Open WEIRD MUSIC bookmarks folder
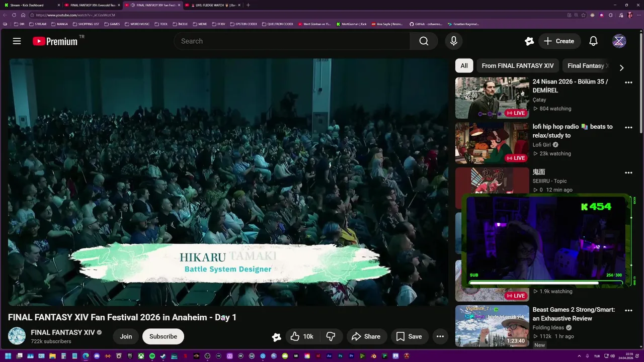Screen dimensions: 644x362 137,24
